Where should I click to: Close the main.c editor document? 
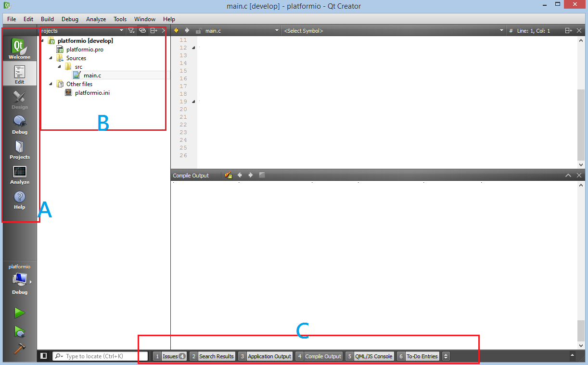tap(579, 31)
